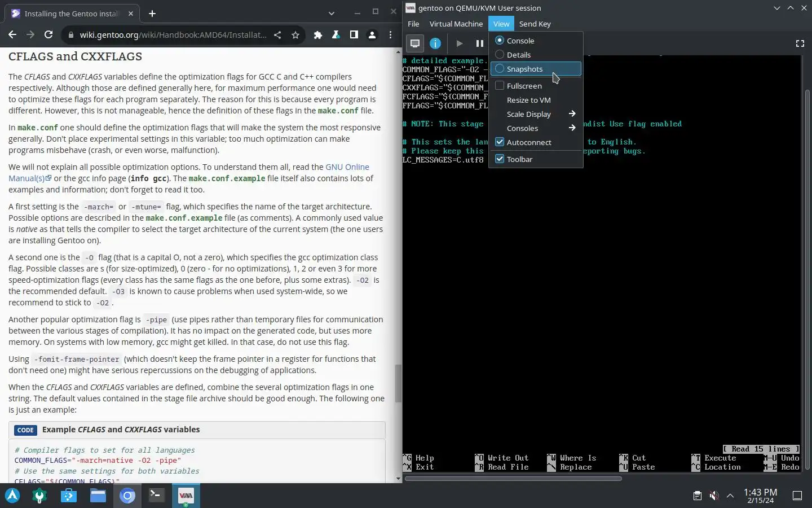
Task: Expand the Consoles submenu
Action: coord(536,128)
